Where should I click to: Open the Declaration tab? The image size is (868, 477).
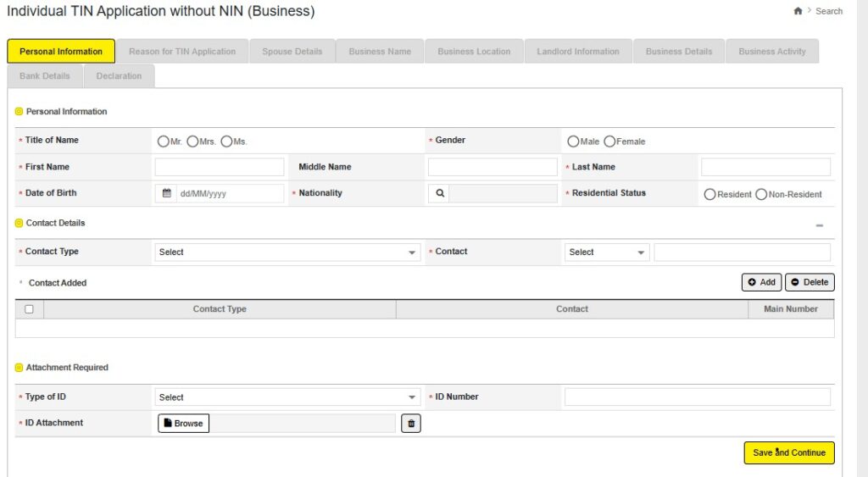[119, 75]
